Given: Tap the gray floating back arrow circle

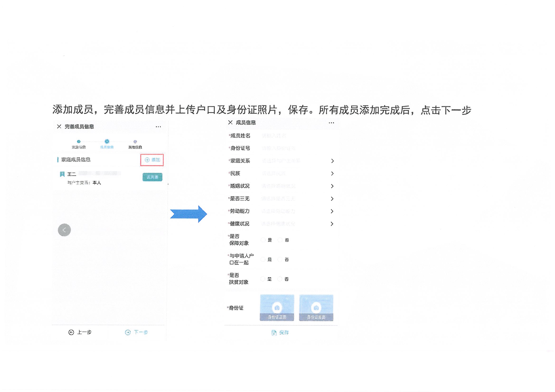Looking at the screenshot, I should [x=64, y=230].
